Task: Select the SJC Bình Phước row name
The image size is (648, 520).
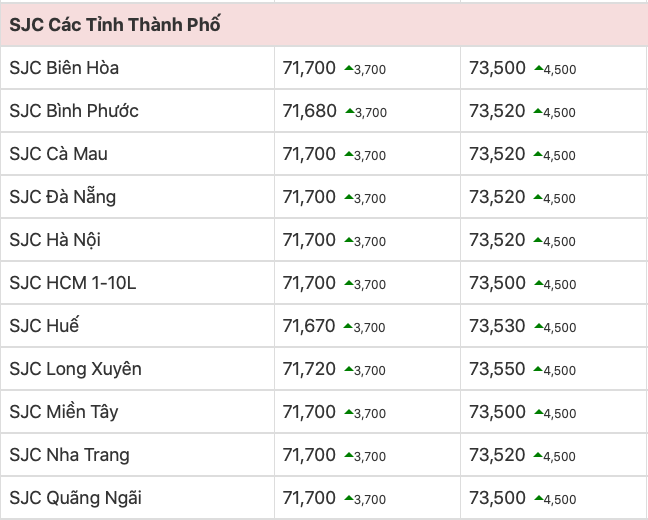Action: coord(74,111)
